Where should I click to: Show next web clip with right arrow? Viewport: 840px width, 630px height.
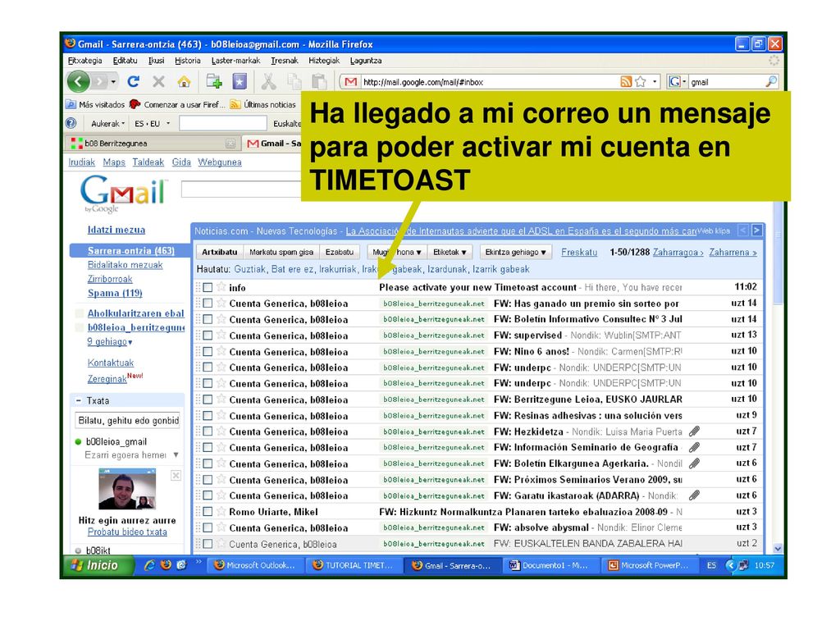756,231
